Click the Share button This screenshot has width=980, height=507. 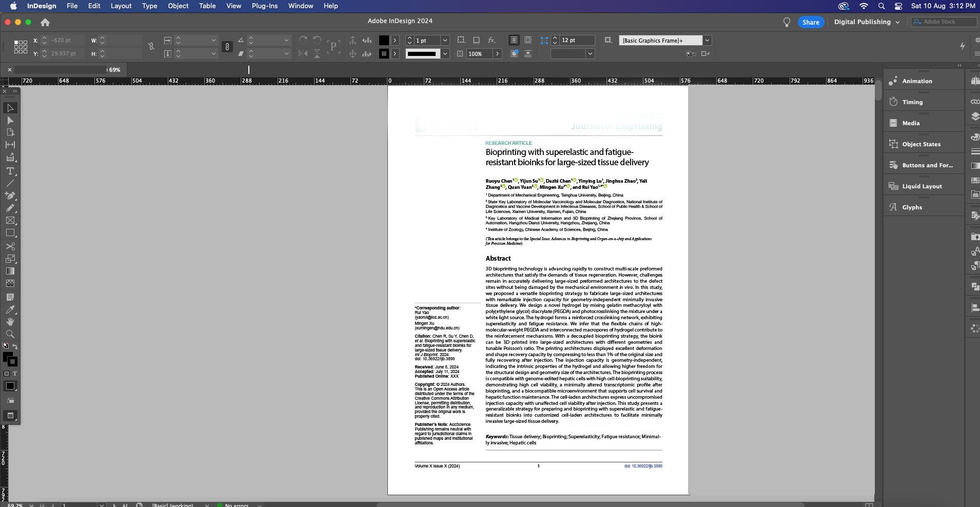point(811,22)
